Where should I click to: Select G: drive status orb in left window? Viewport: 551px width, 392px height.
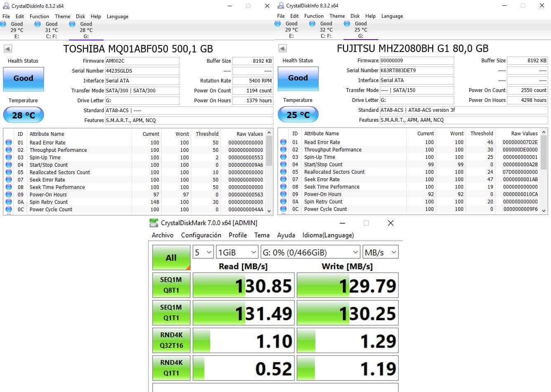tap(72, 24)
